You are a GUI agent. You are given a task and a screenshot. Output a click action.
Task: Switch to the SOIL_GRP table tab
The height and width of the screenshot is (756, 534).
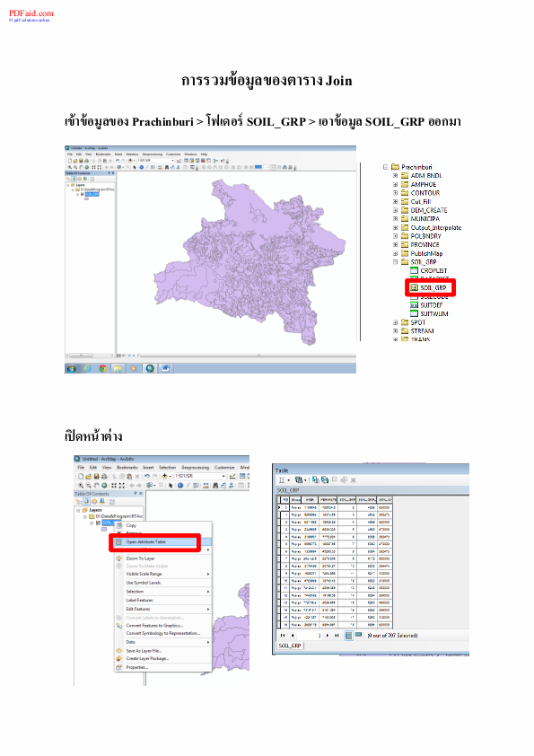[x=290, y=646]
